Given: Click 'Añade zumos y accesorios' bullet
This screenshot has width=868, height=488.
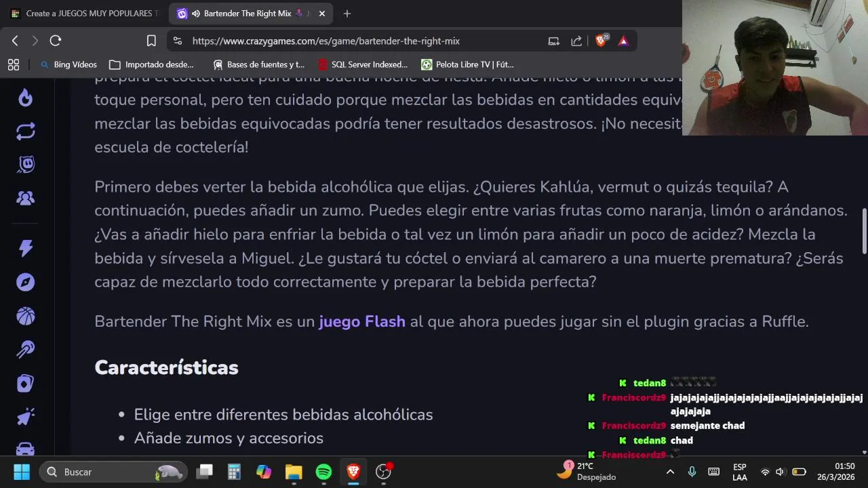Looking at the screenshot, I should coord(229,438).
